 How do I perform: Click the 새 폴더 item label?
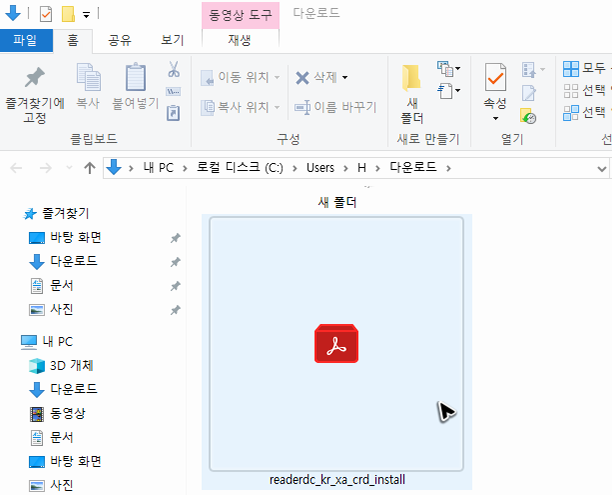tap(338, 203)
